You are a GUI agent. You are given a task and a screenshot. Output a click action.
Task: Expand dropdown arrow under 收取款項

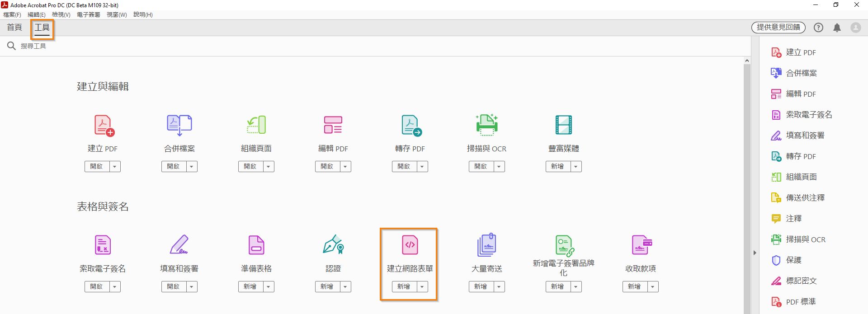tap(653, 287)
